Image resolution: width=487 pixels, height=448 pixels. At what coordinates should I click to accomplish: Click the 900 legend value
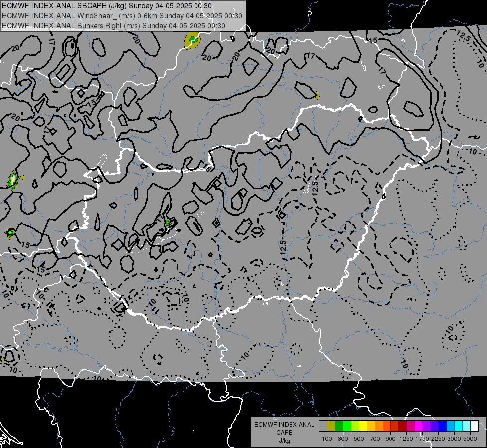click(x=390, y=439)
